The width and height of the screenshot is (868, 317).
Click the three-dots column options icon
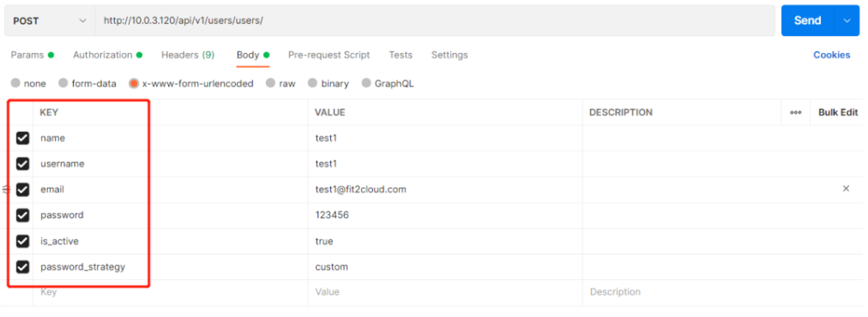pos(795,113)
